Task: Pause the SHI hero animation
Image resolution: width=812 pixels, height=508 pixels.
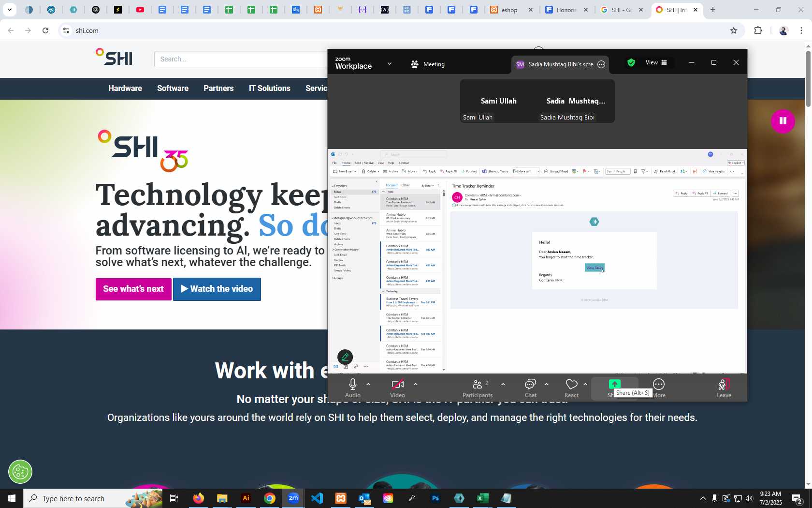Action: pyautogui.click(x=783, y=121)
